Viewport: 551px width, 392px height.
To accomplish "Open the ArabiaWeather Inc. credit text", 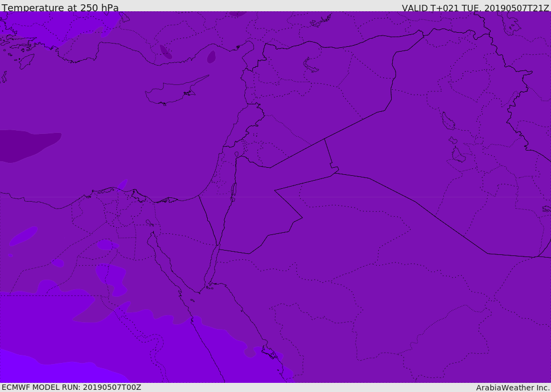I will (513, 388).
